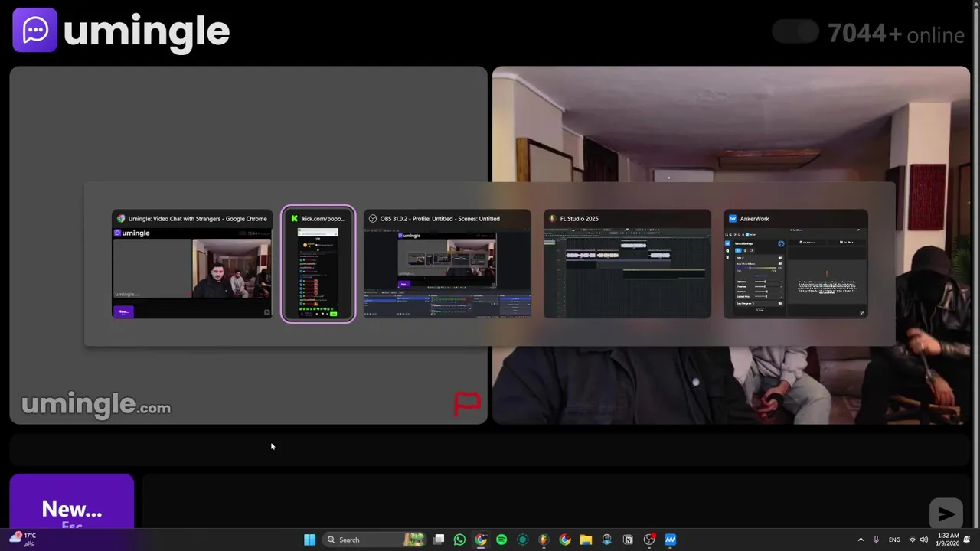Image resolution: width=980 pixels, height=551 pixels.
Task: Open Task View from the taskbar
Action: pyautogui.click(x=439, y=540)
